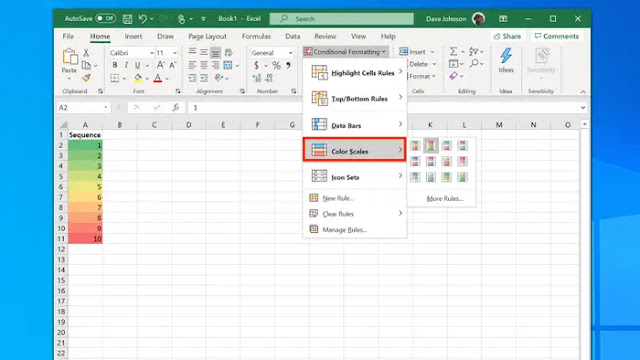
Task: Toggle Underline formatting
Action: [138, 65]
